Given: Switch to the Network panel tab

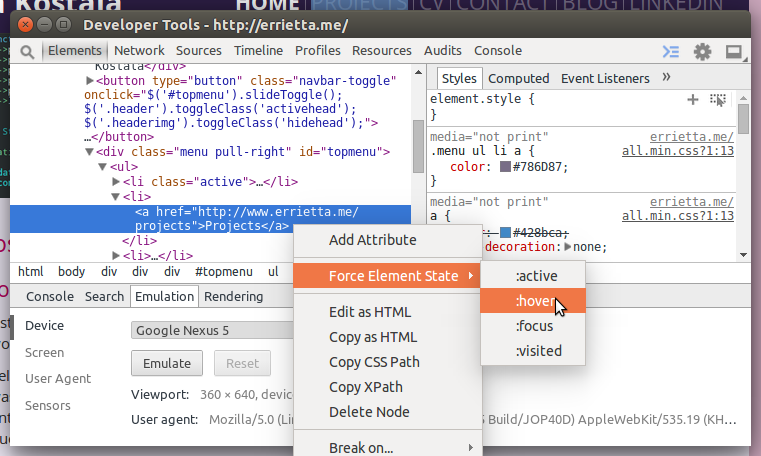Looking at the screenshot, I should (x=139, y=51).
